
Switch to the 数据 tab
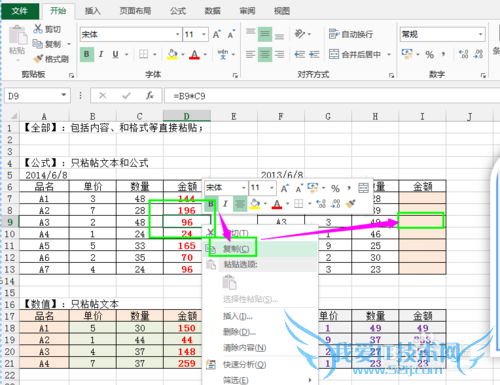click(x=213, y=11)
